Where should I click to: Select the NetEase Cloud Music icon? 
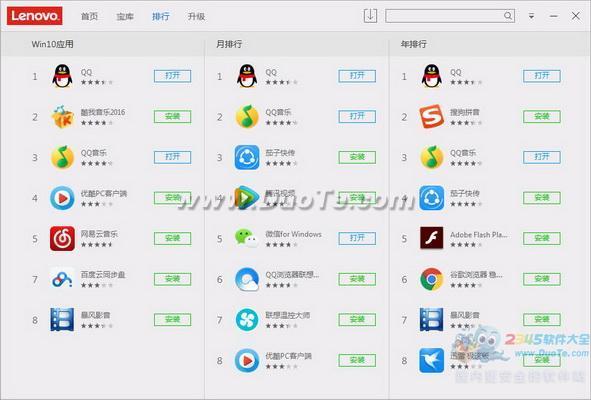pos(62,238)
